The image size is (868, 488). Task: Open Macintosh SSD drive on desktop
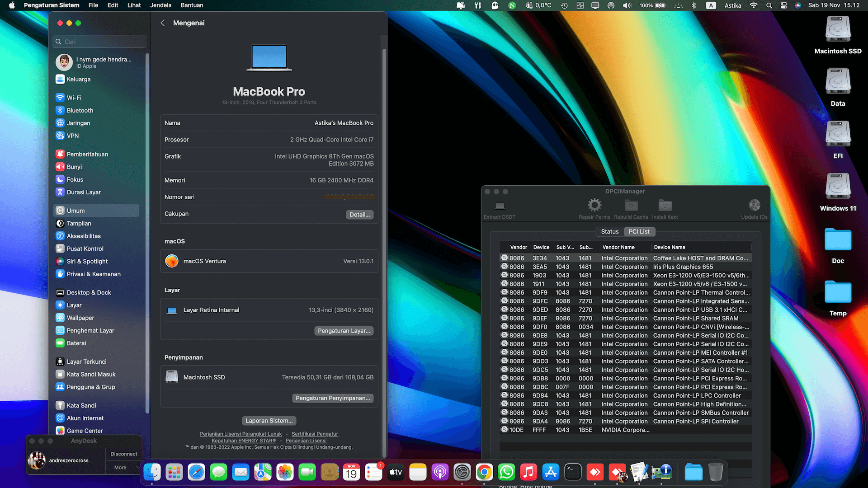coord(838,35)
